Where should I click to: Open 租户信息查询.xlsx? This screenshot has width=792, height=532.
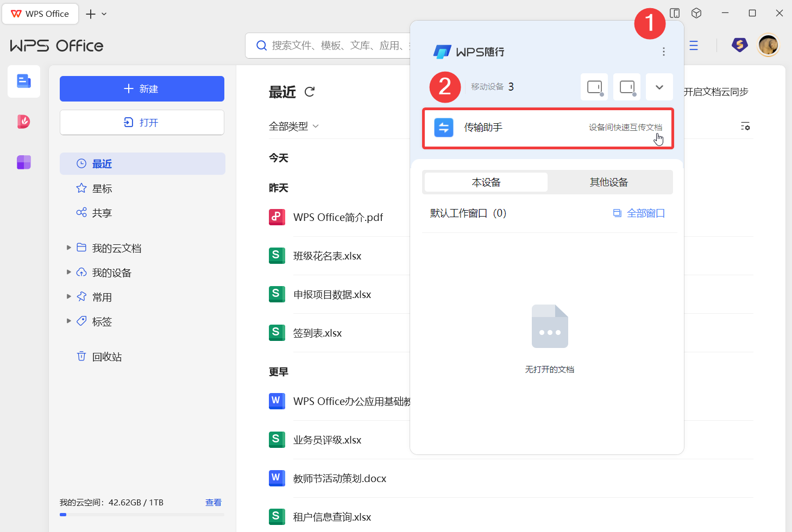[332, 517]
